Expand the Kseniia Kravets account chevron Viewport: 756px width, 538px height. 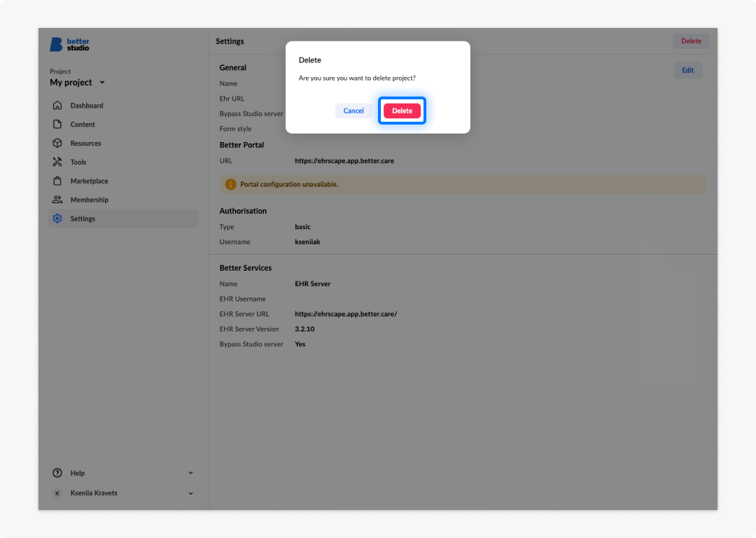click(191, 493)
